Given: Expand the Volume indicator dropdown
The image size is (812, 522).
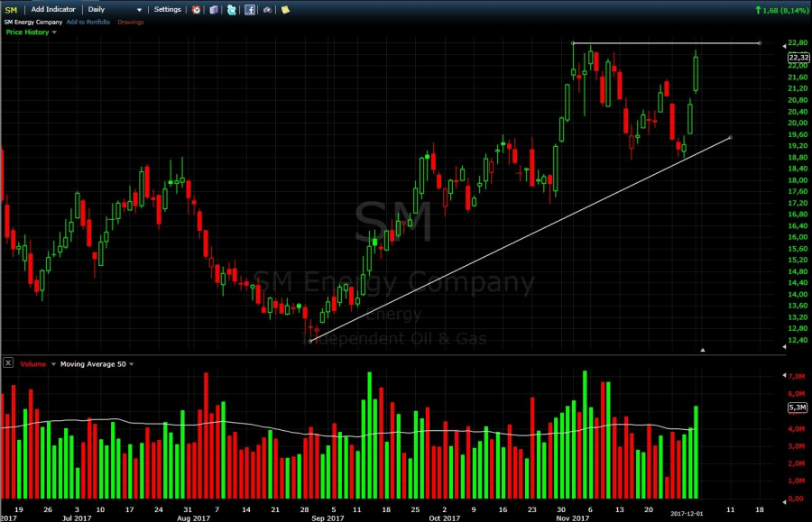Looking at the screenshot, I should pyautogui.click(x=51, y=364).
